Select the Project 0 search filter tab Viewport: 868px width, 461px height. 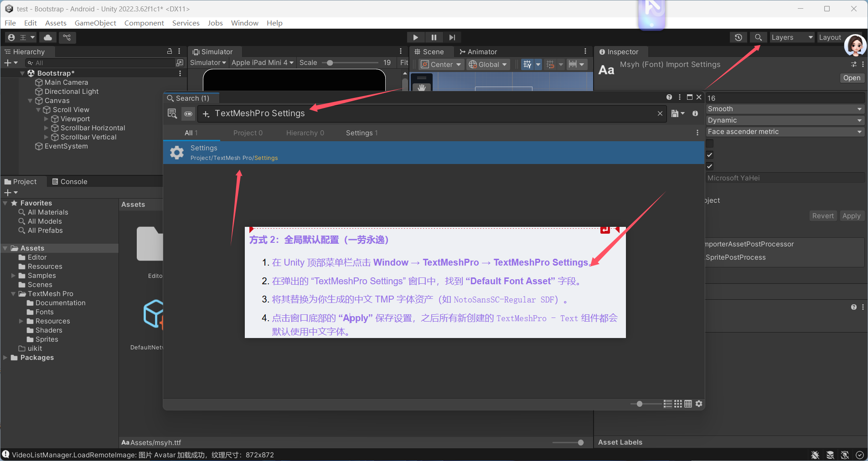click(x=248, y=133)
